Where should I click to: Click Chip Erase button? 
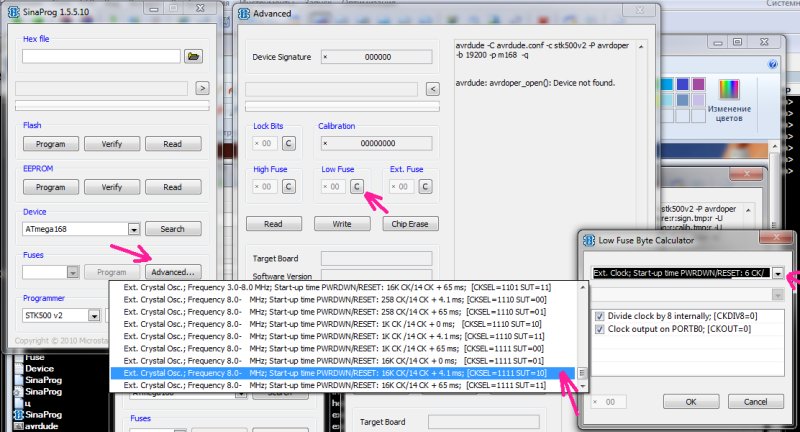tap(410, 224)
